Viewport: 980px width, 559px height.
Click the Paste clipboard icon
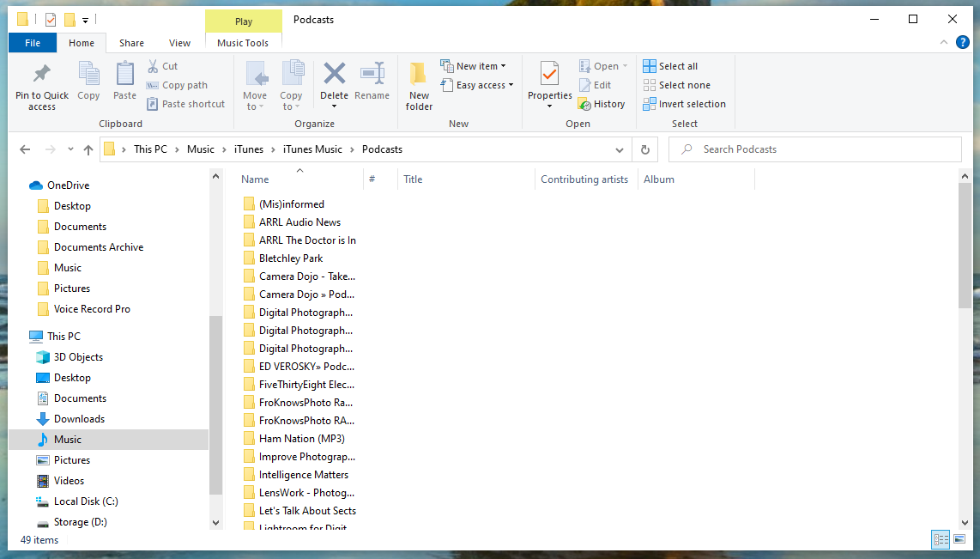pos(125,74)
